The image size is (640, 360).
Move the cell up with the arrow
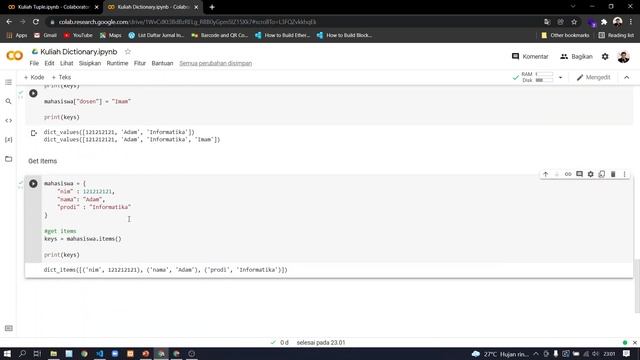pyautogui.click(x=545, y=174)
